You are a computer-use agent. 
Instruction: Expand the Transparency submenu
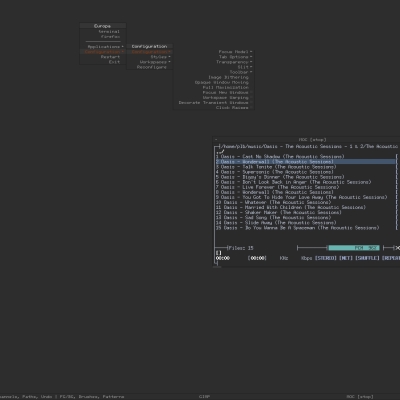coord(213,62)
